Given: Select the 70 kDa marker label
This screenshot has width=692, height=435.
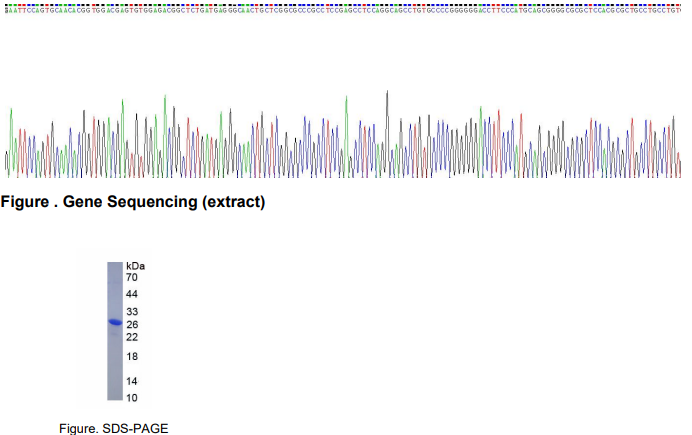Looking at the screenshot, I should [132, 278].
